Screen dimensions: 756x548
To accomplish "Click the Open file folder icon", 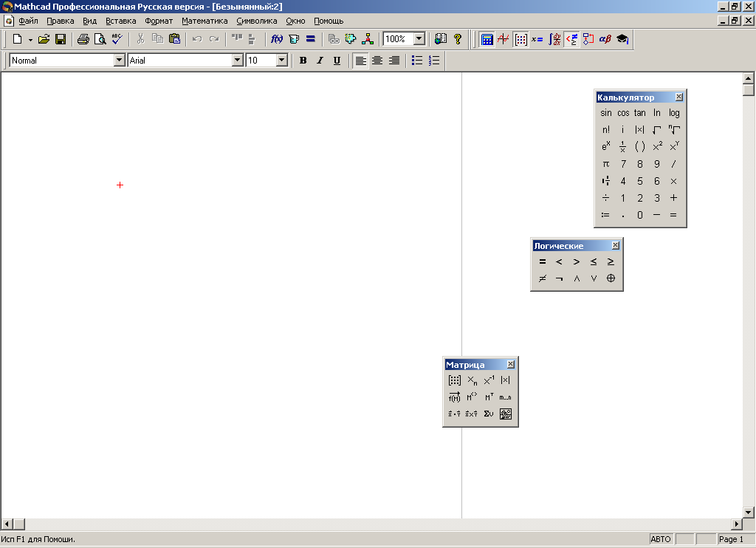I will point(44,39).
